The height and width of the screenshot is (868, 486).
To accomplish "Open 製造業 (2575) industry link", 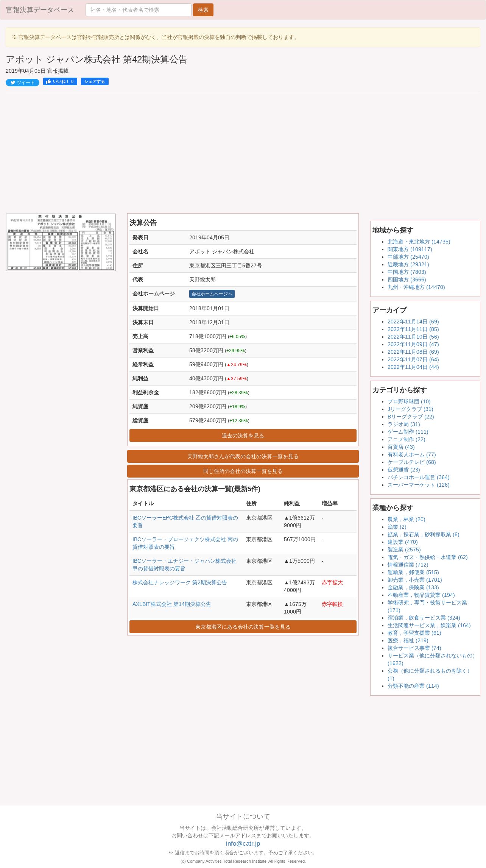I will [x=404, y=550].
